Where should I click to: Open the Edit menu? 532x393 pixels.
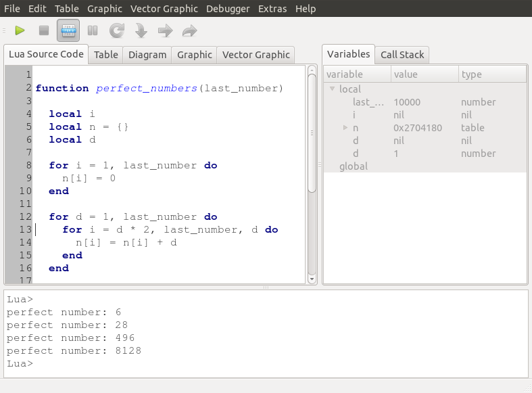click(37, 9)
